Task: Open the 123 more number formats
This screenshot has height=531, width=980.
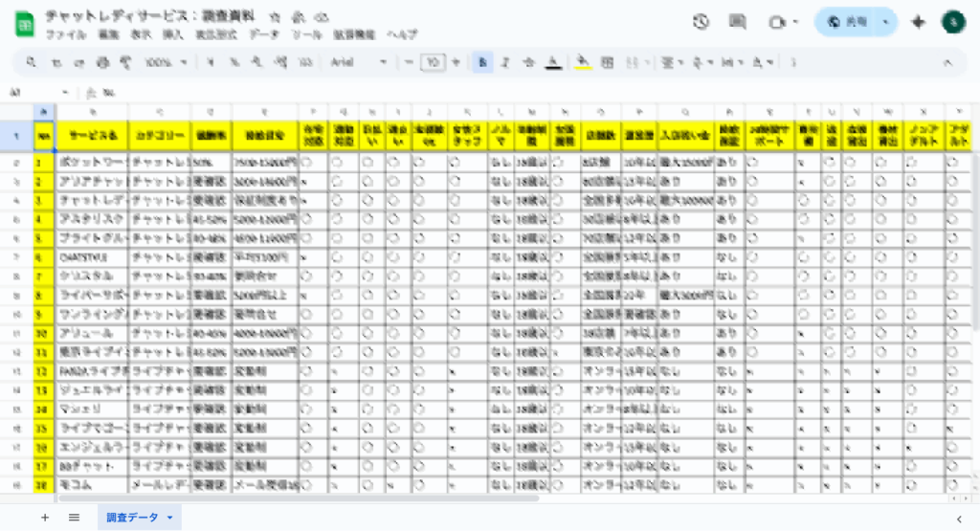Action: pyautogui.click(x=305, y=62)
